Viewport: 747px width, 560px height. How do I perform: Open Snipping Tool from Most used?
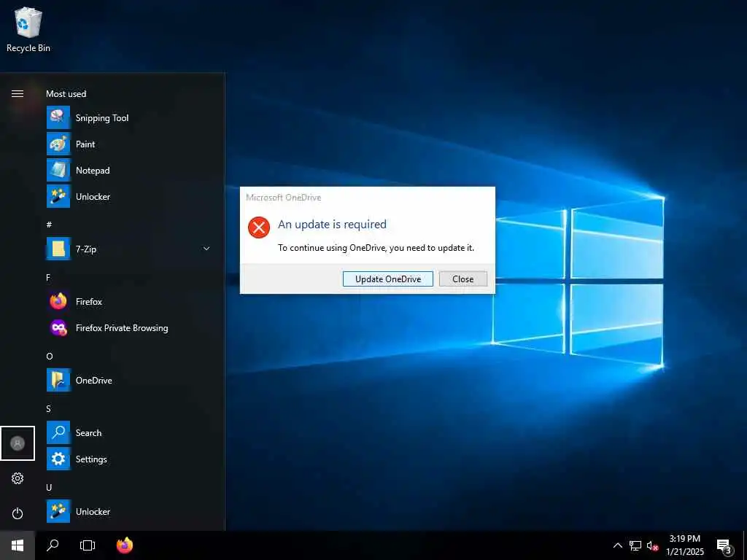pyautogui.click(x=128, y=117)
